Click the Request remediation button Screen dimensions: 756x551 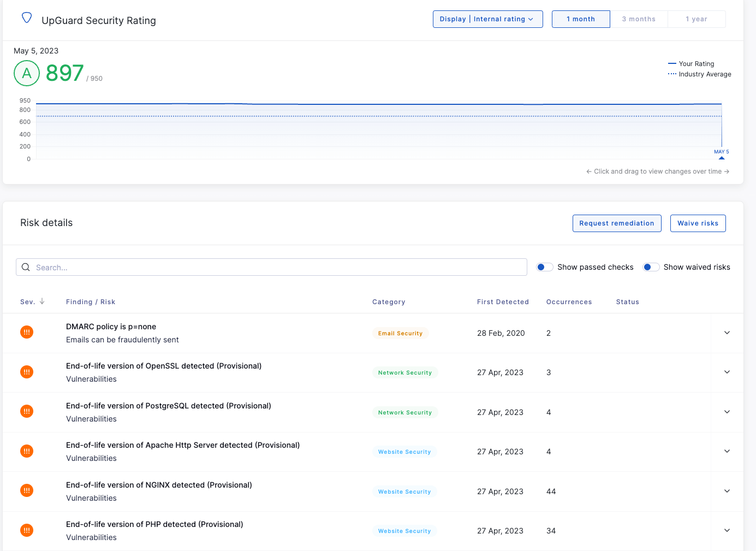pyautogui.click(x=617, y=223)
